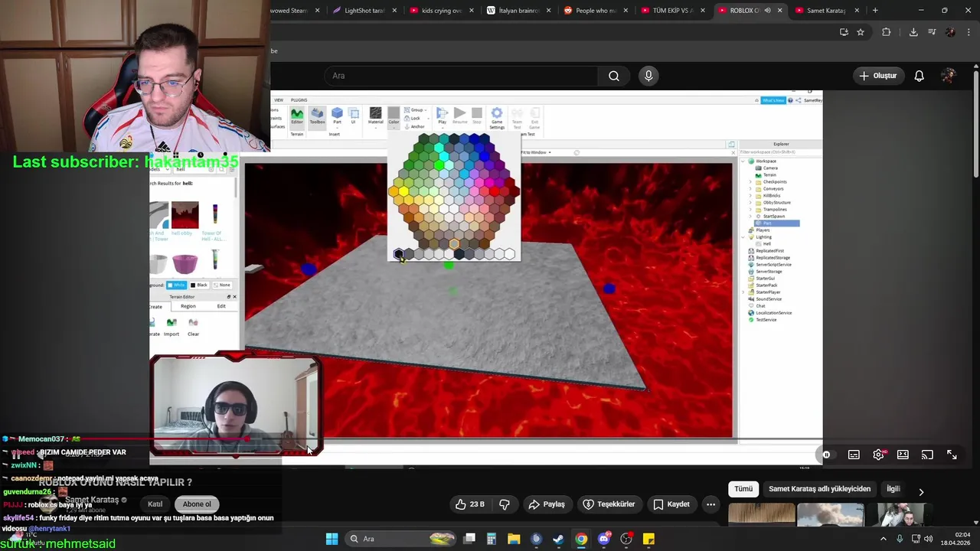Select the Tümü filter chip

coord(743,489)
